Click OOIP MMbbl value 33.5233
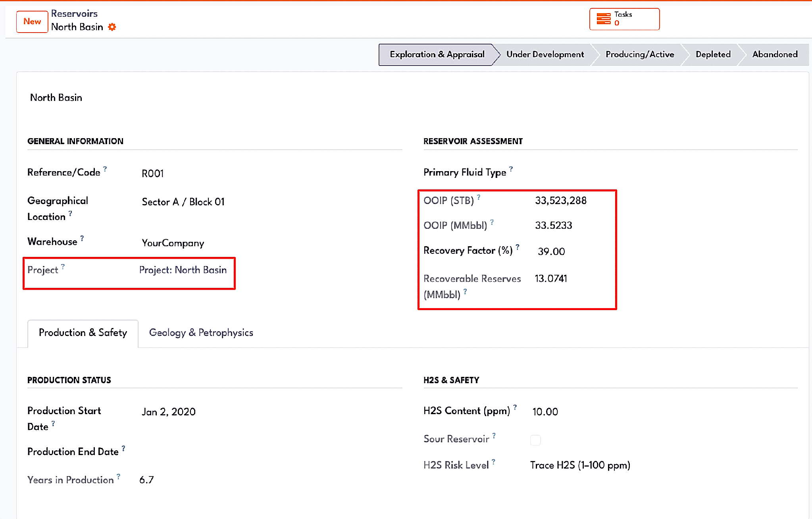Image resolution: width=812 pixels, height=519 pixels. point(554,226)
